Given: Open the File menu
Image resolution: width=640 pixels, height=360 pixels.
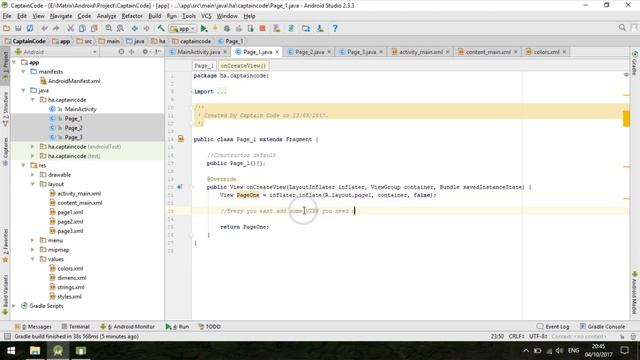Looking at the screenshot, I should pos(7,16).
